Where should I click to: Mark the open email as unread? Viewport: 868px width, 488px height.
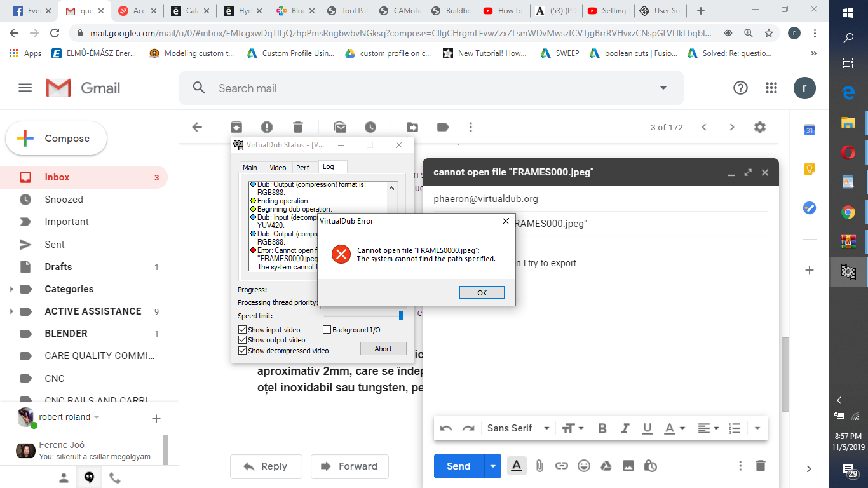click(340, 127)
